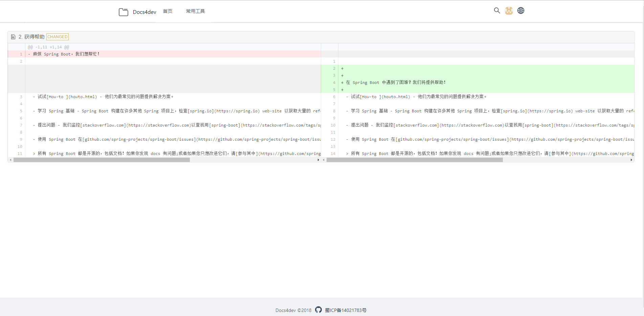
Task: Click the right arrow of the left diff scrollbar
Action: [x=318, y=160]
